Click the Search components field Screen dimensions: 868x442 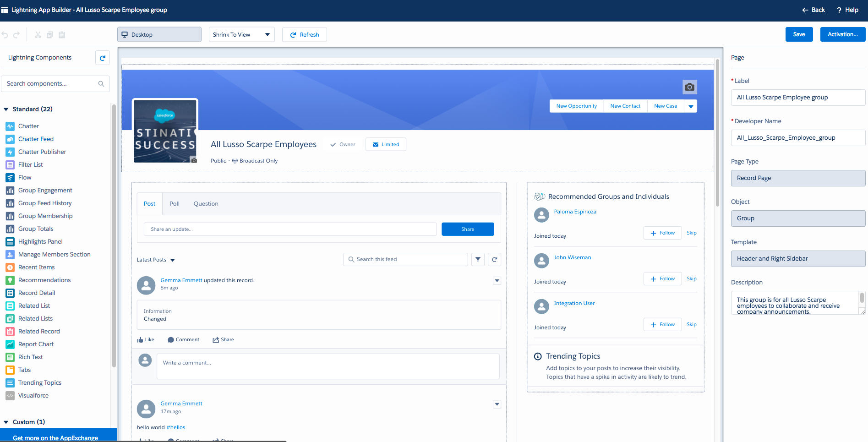(x=55, y=84)
